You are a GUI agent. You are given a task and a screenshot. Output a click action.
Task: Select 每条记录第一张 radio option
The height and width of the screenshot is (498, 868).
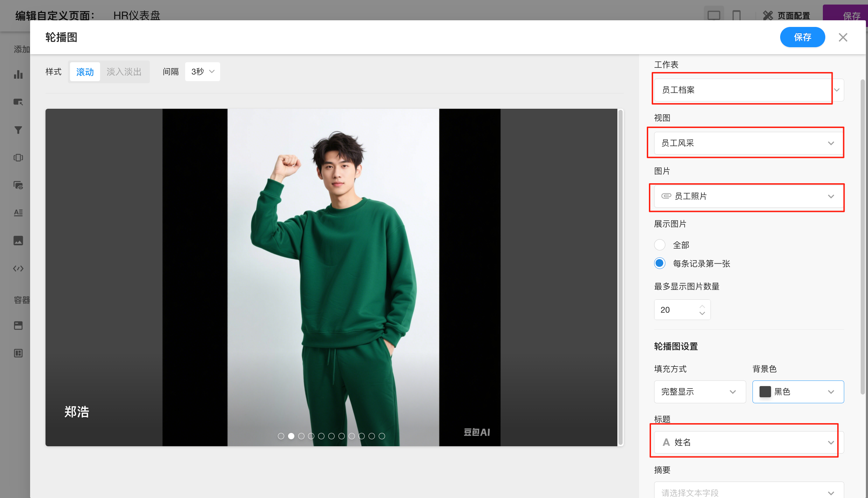coord(660,263)
